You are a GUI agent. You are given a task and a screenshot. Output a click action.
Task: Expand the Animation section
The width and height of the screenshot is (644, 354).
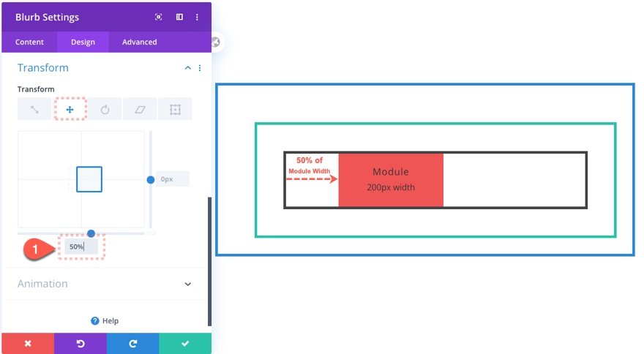(187, 284)
